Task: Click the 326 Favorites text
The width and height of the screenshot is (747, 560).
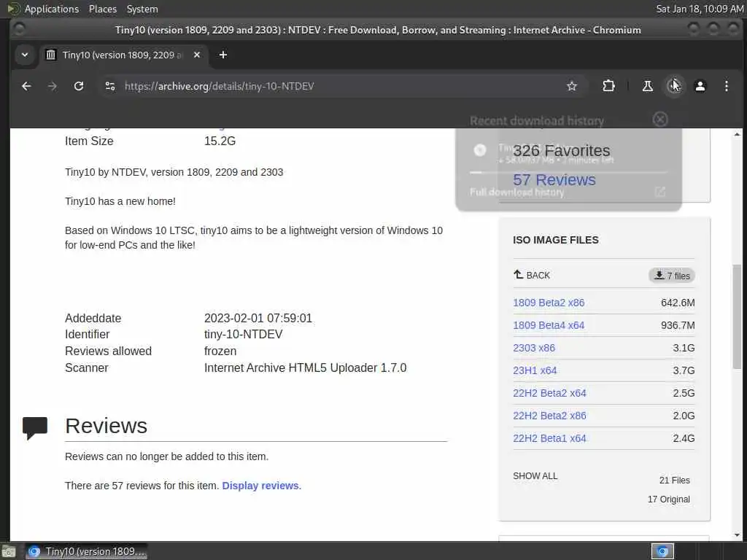Action: pos(561,150)
